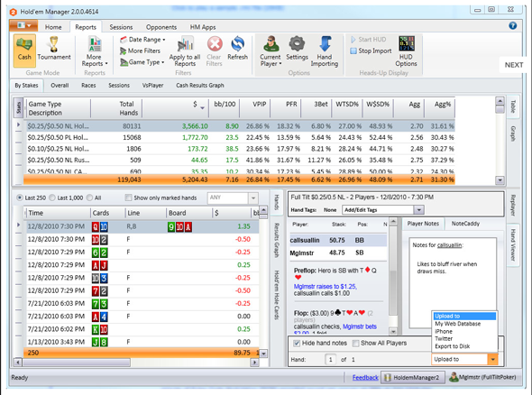532x395 pixels.
Task: Choose My Web Database upload option
Action: point(458,324)
